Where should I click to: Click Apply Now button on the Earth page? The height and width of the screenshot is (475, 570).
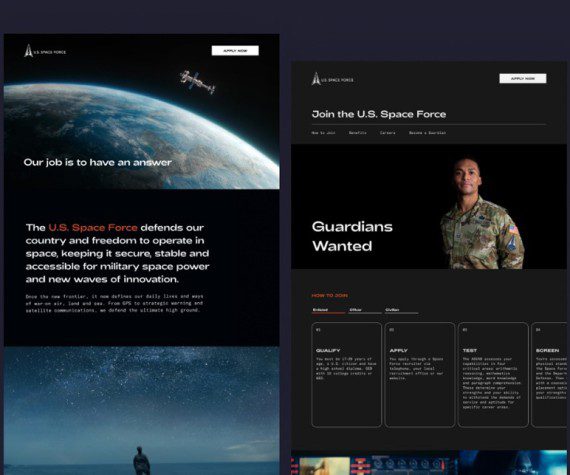pyautogui.click(x=235, y=51)
